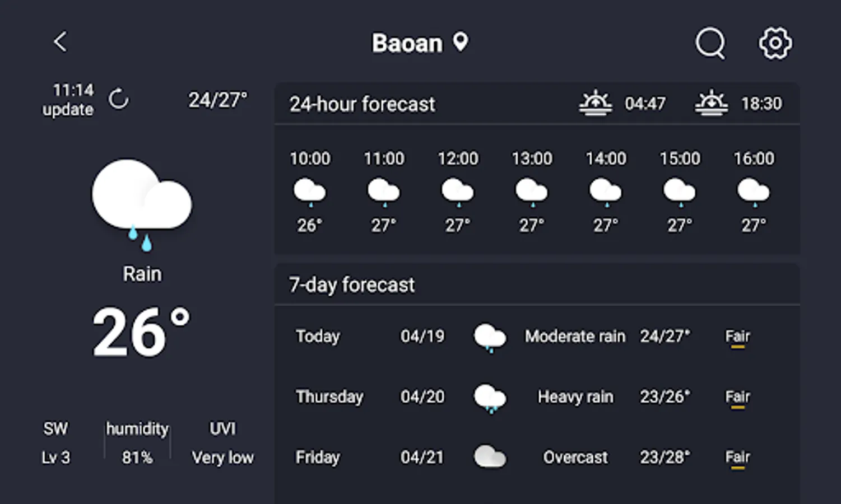Tap the location pin next to Baoan

461,42
